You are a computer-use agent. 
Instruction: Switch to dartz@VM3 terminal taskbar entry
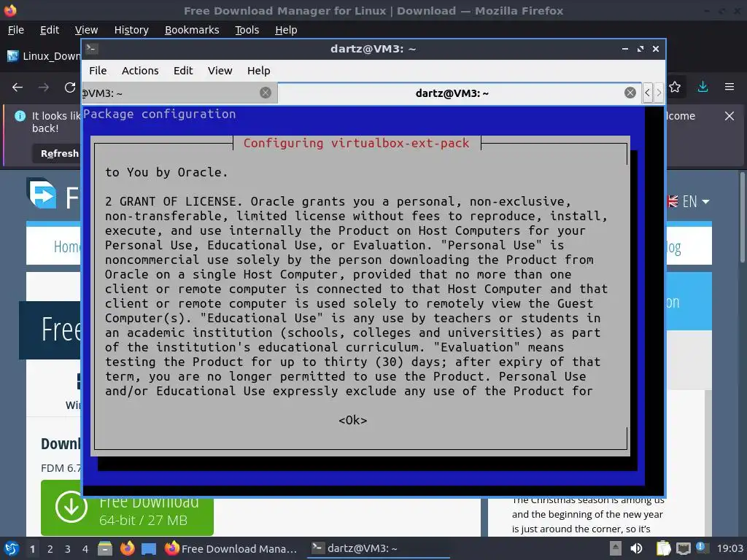379,548
